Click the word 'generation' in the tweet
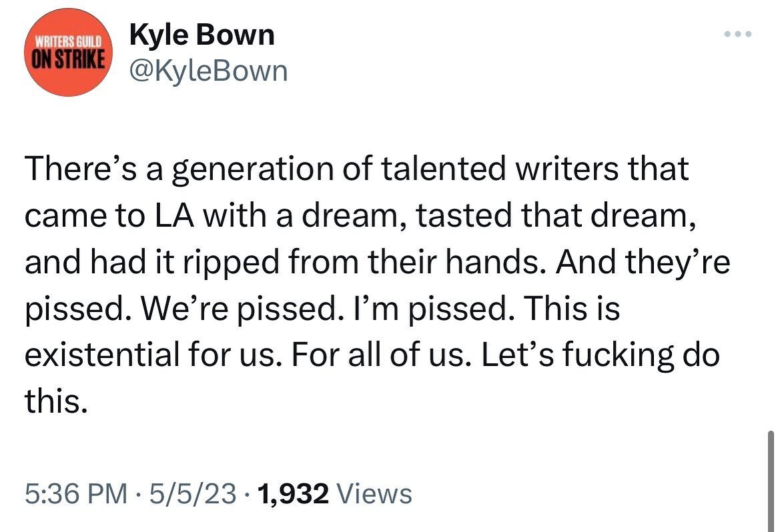 click(x=253, y=169)
